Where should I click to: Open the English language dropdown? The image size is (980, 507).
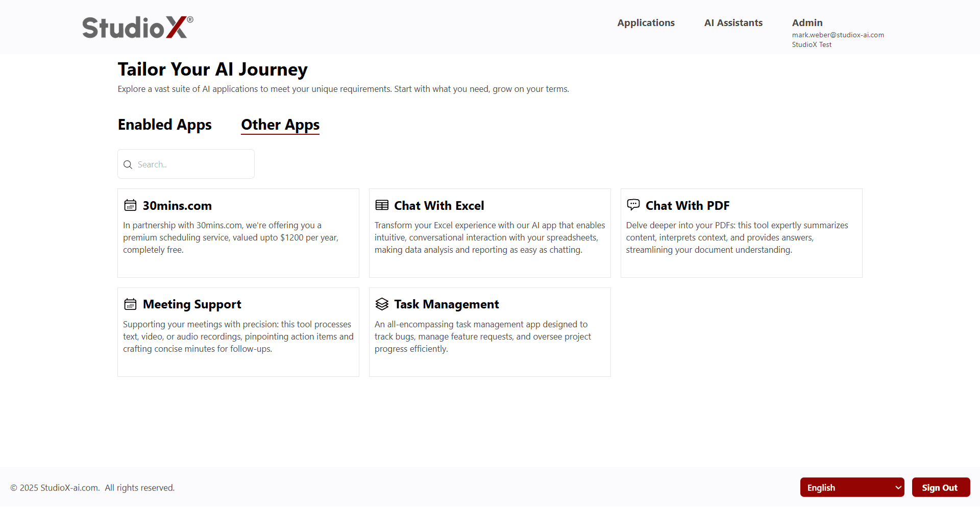pos(852,487)
